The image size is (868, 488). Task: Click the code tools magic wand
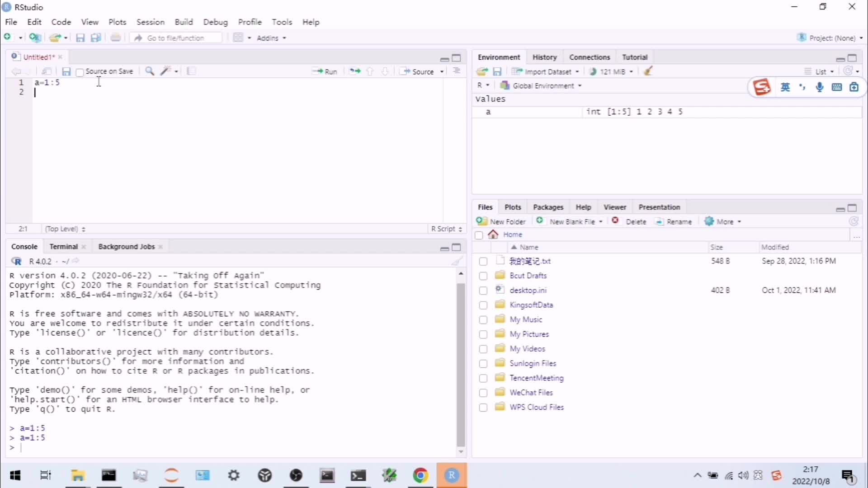[x=166, y=71]
